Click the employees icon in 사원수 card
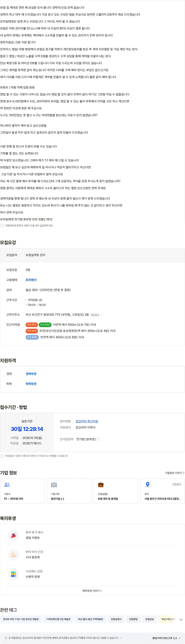Image resolution: width=185 pixels, height=644 pixels. click(x=7, y=485)
